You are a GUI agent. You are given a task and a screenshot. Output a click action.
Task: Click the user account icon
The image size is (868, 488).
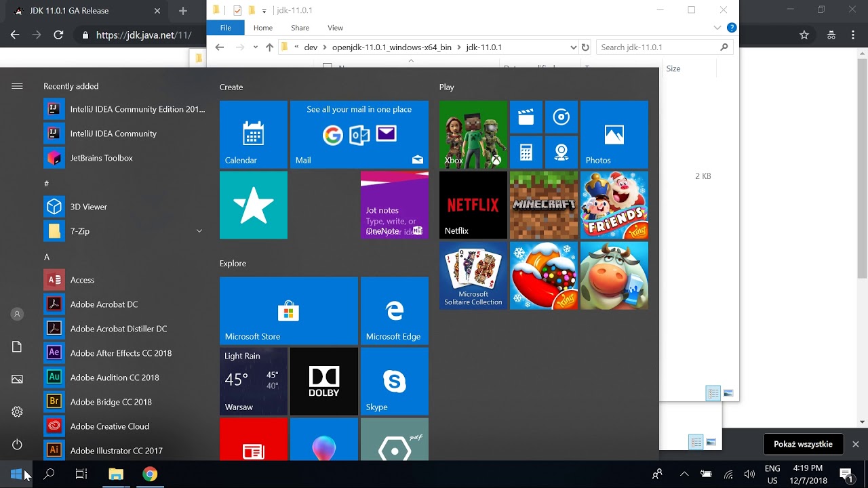18,314
